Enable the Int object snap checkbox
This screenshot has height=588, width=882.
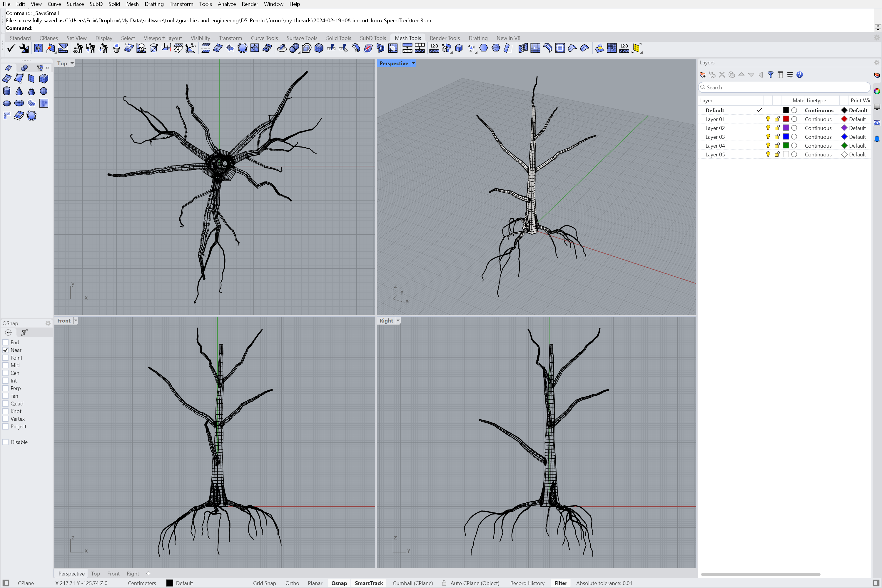[6, 381]
